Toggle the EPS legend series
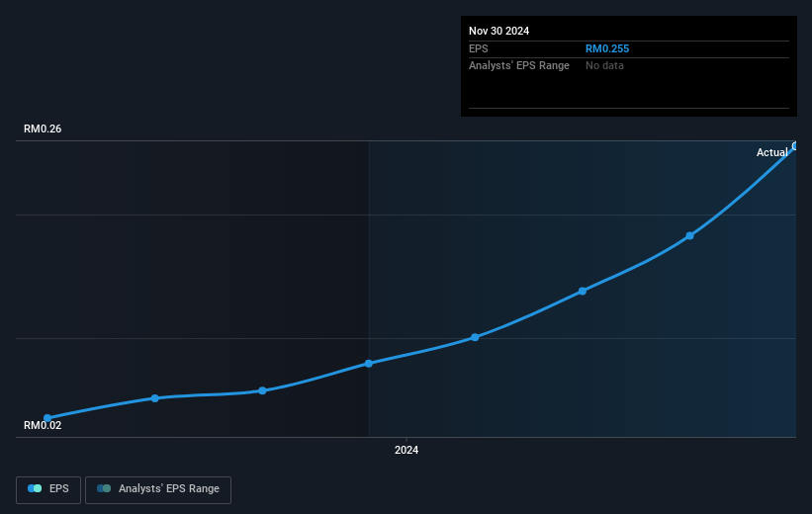Image resolution: width=812 pixels, height=514 pixels. pyautogui.click(x=48, y=489)
